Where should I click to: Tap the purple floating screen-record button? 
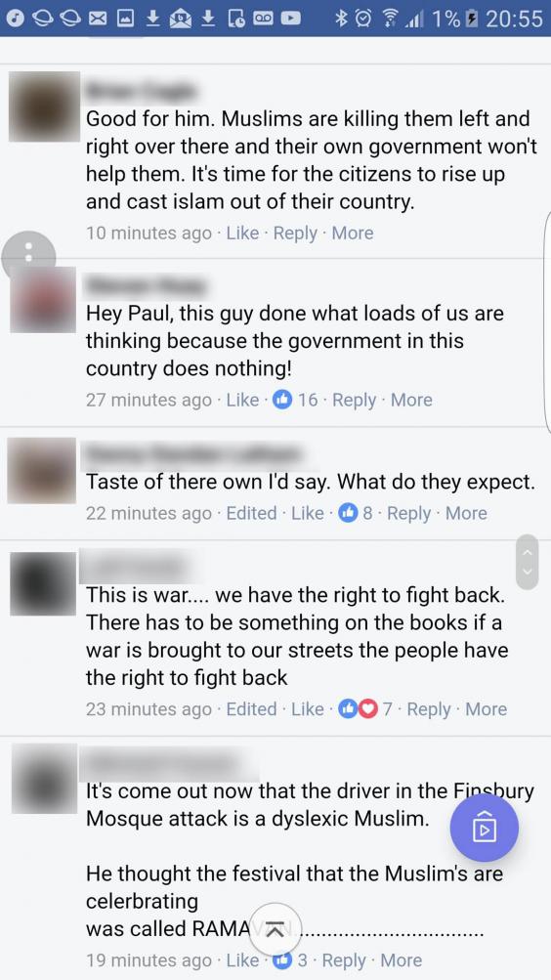(x=485, y=828)
